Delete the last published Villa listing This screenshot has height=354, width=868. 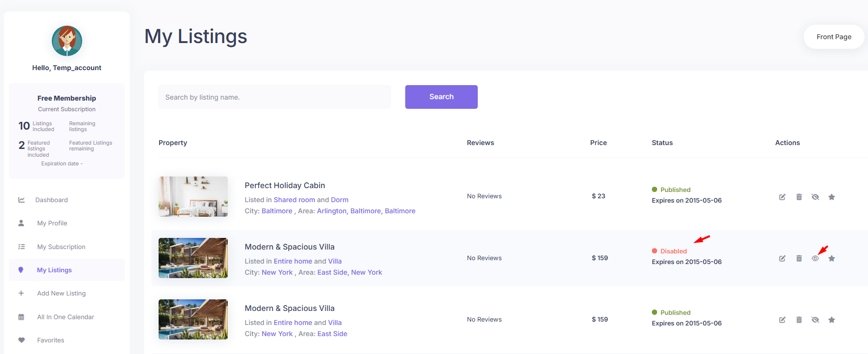pos(799,320)
